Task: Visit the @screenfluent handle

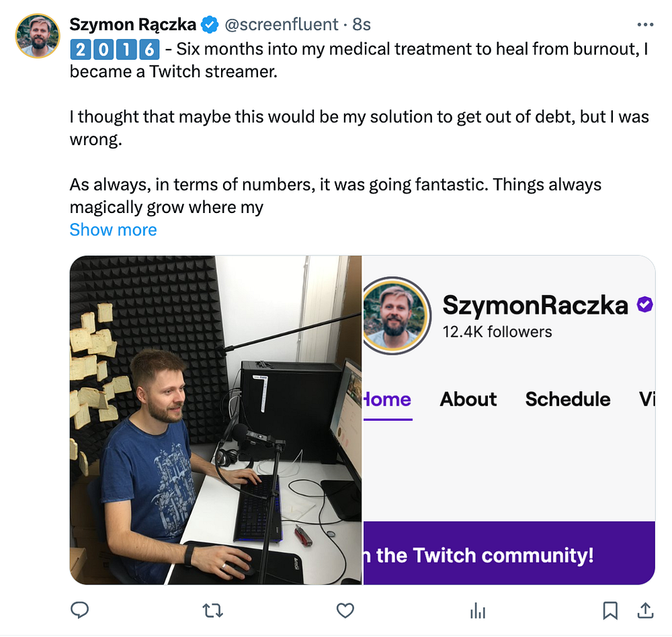Action: coord(282,24)
